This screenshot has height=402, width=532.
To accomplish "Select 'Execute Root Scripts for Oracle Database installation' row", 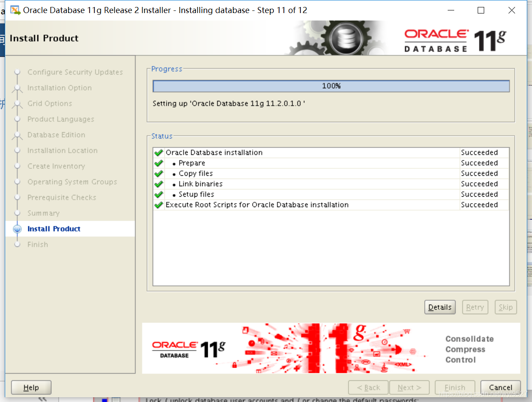I will [331, 205].
